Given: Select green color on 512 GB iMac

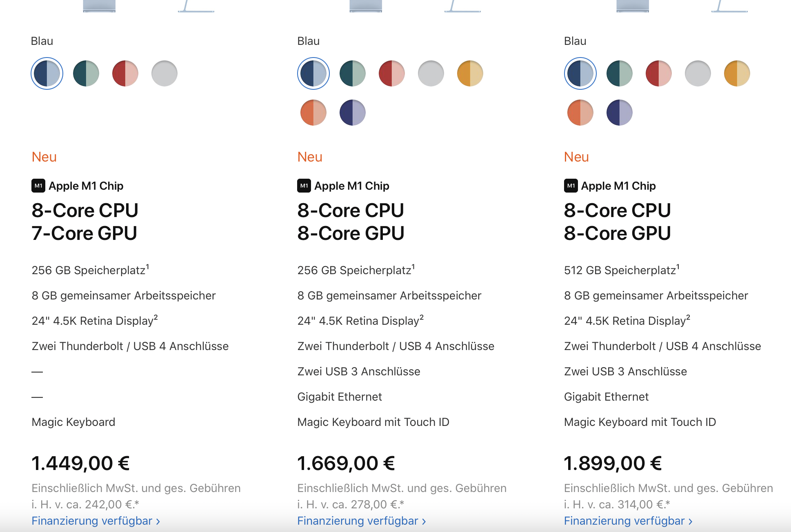Looking at the screenshot, I should coord(620,73).
